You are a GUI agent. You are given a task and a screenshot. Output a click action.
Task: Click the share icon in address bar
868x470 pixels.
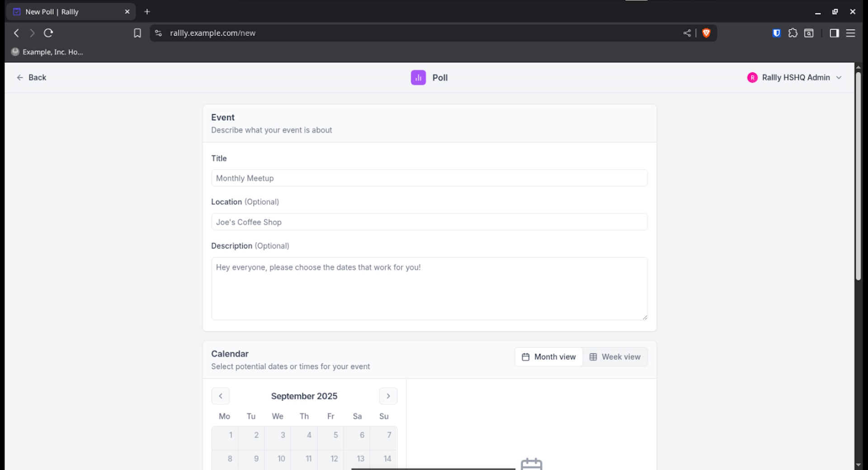click(687, 33)
